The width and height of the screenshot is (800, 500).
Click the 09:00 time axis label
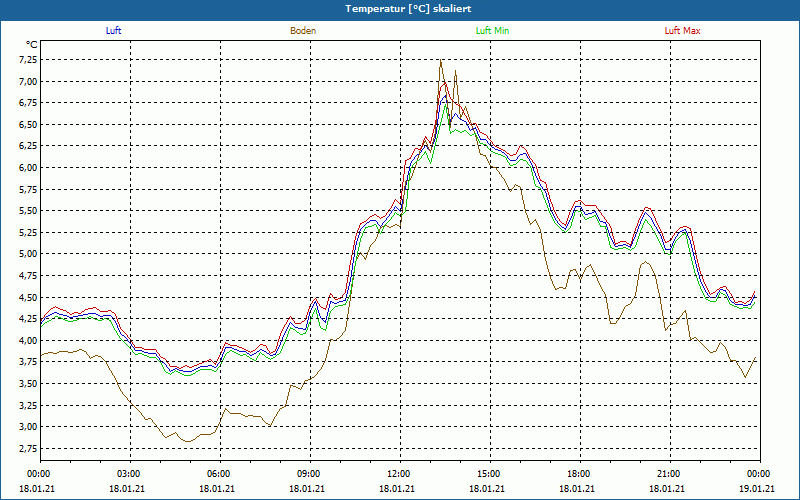[x=310, y=474]
